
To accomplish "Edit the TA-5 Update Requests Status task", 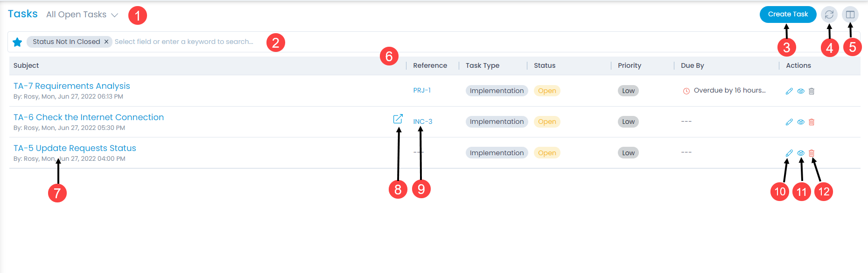I will 789,153.
